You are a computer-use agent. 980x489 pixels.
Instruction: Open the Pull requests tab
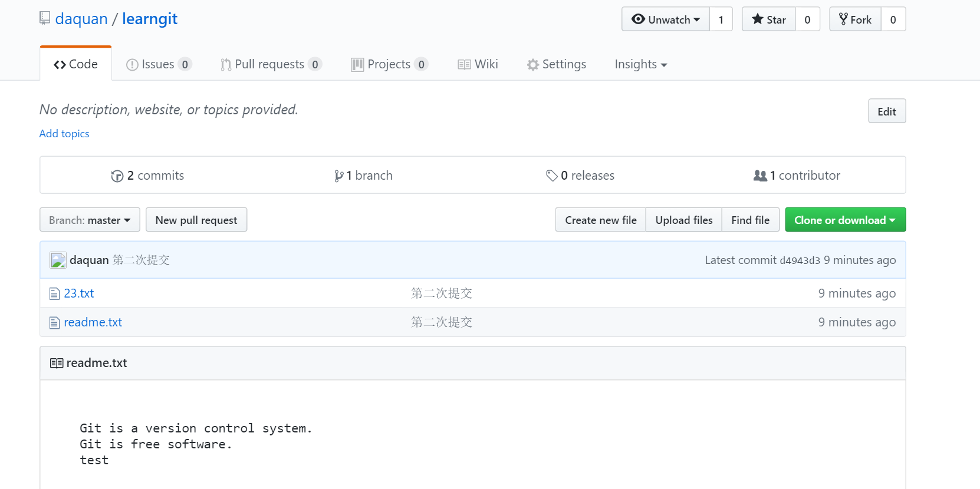[271, 64]
